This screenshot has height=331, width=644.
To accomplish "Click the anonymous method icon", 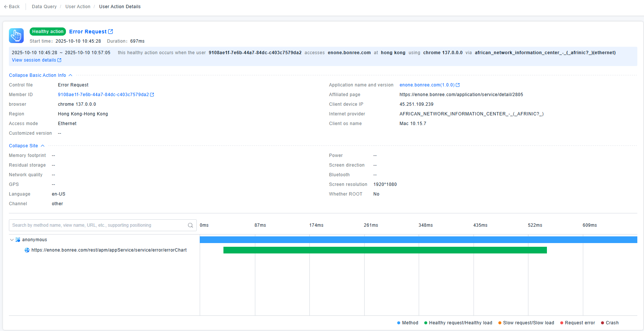I will click(x=18, y=240).
